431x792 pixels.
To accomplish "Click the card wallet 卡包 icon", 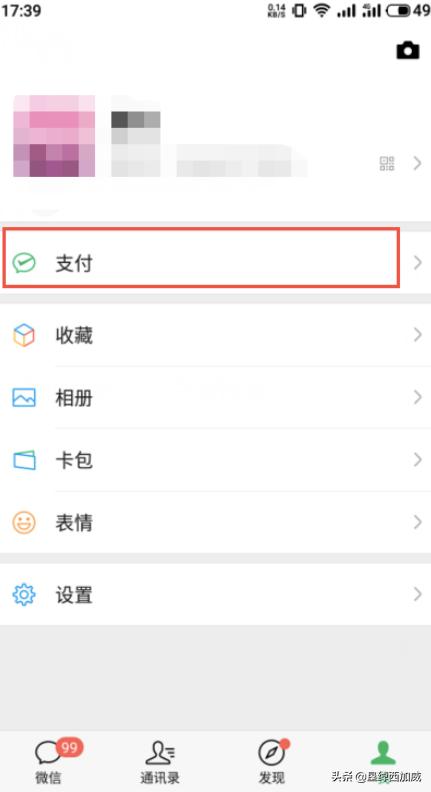I will 24,460.
